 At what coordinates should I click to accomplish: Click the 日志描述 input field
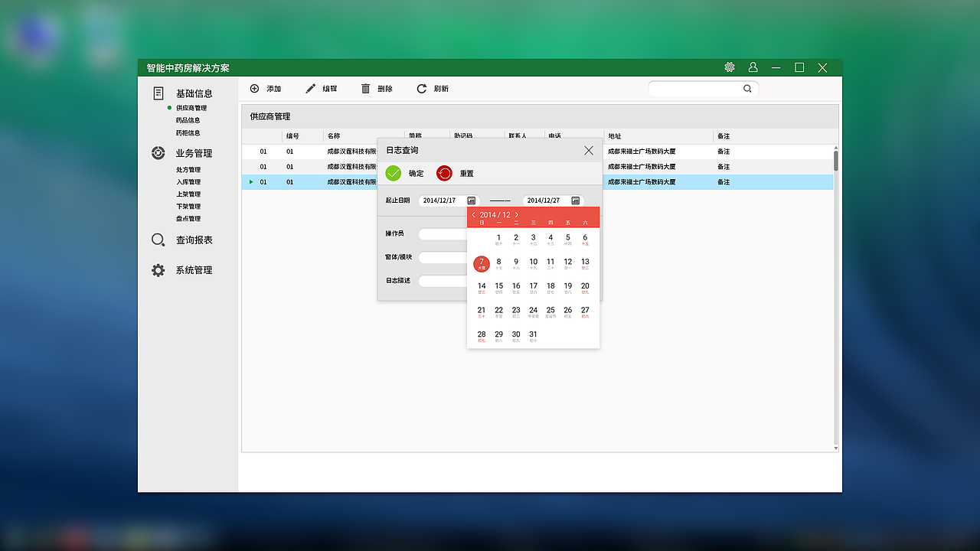click(x=443, y=281)
